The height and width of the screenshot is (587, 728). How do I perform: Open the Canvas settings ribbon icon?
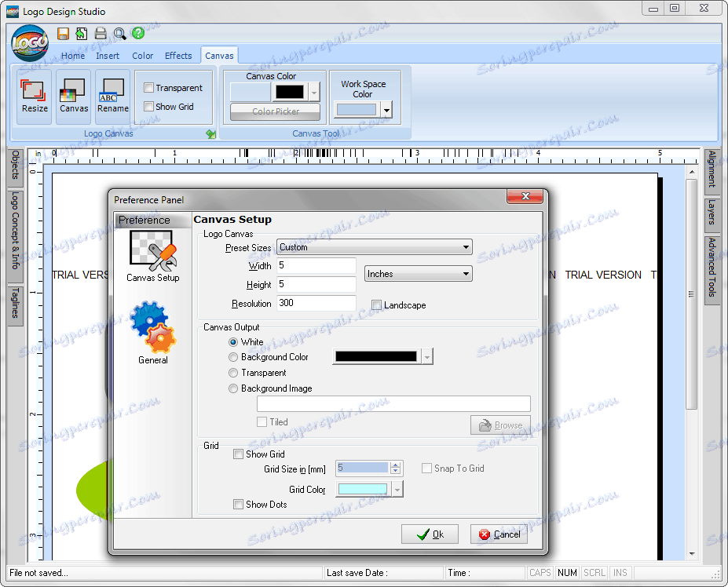tap(73, 96)
